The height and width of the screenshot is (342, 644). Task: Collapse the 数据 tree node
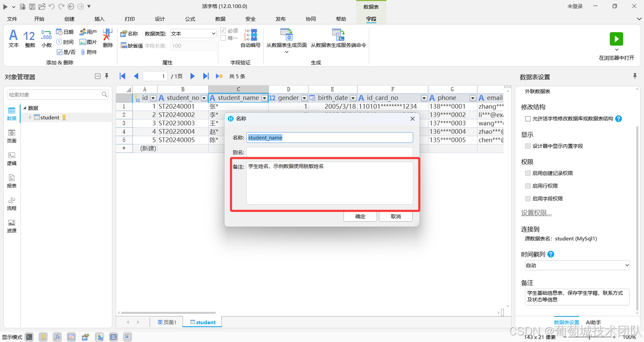25,108
